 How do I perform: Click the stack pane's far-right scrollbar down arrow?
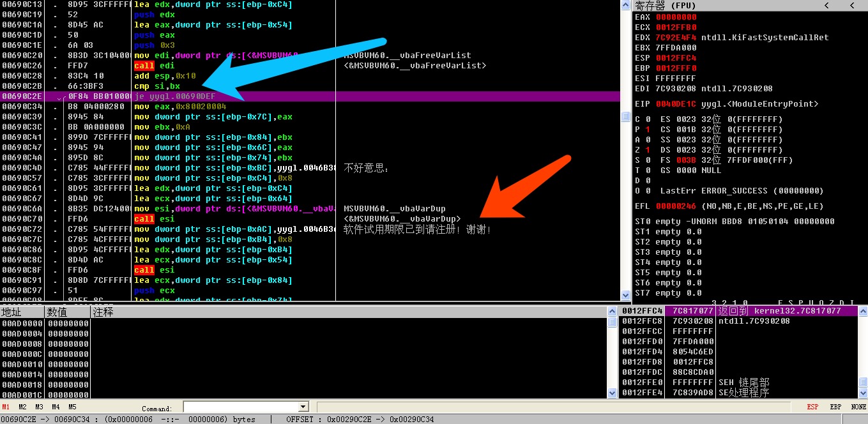pos(863,393)
